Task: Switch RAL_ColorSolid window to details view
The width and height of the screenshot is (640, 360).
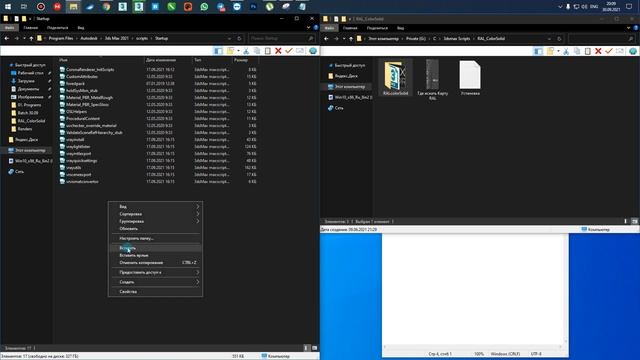Action: (x=626, y=221)
